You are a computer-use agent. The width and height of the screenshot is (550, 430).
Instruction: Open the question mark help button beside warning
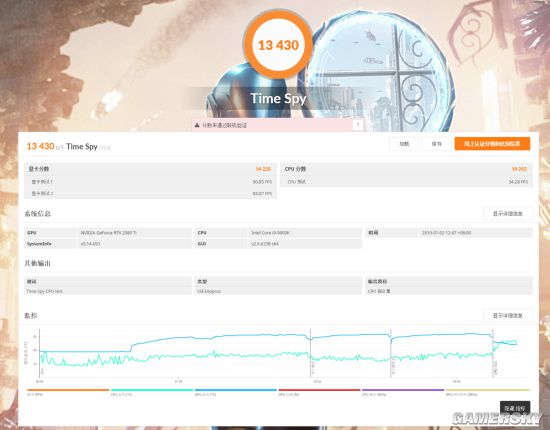(358, 125)
